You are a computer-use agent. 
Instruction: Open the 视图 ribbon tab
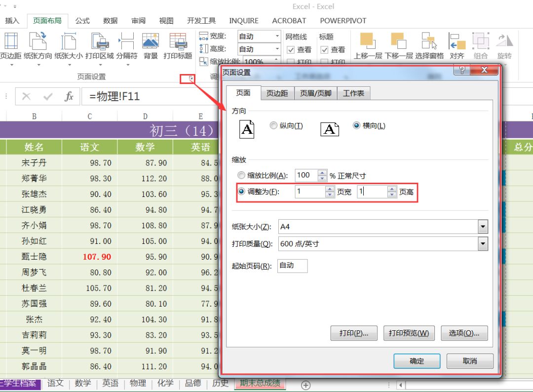pyautogui.click(x=166, y=21)
